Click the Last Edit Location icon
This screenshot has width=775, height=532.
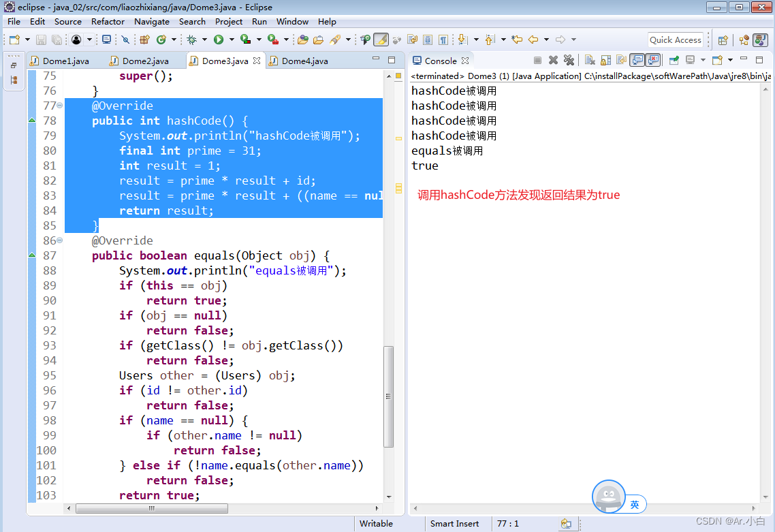[517, 40]
